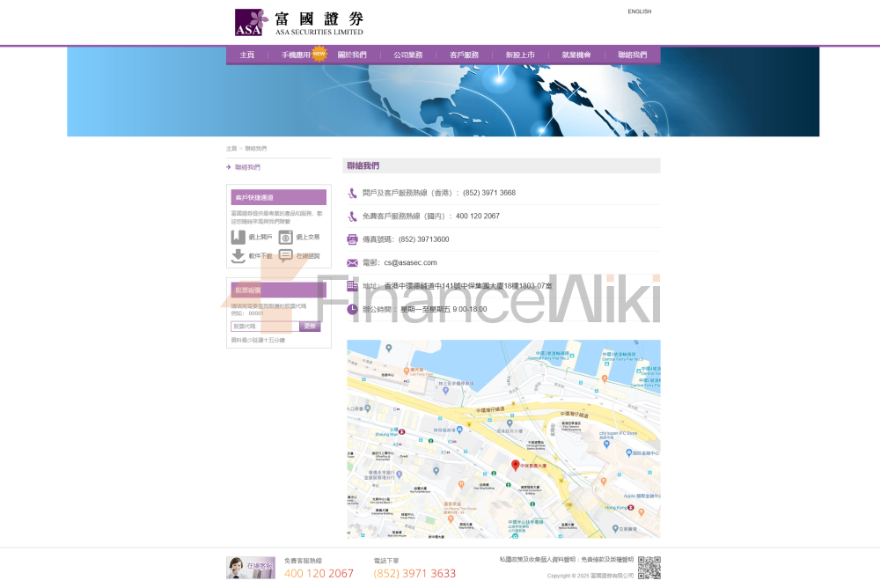
Task: Click the 客戶快捷通道 panel header
Action: point(278,197)
